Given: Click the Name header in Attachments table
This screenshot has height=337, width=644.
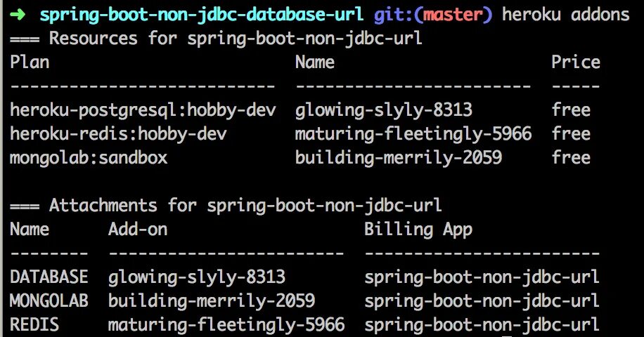Looking at the screenshot, I should (30, 229).
